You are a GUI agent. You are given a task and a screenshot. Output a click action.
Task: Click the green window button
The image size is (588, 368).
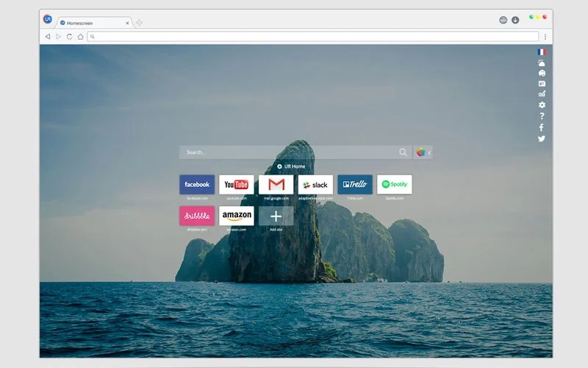(x=531, y=17)
